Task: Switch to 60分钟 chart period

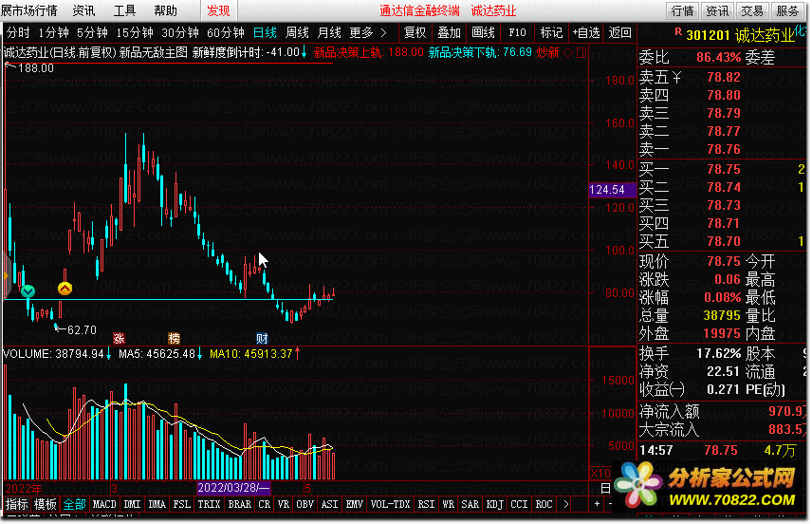Action: [226, 32]
